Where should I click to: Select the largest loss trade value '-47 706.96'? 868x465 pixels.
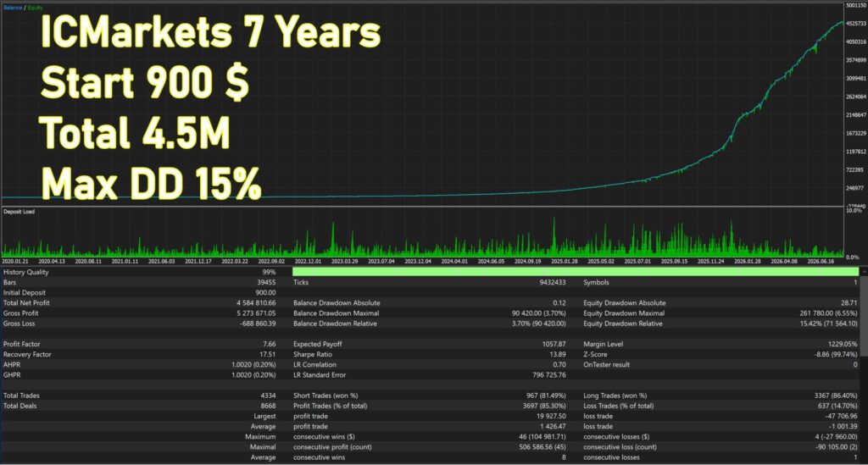841,417
